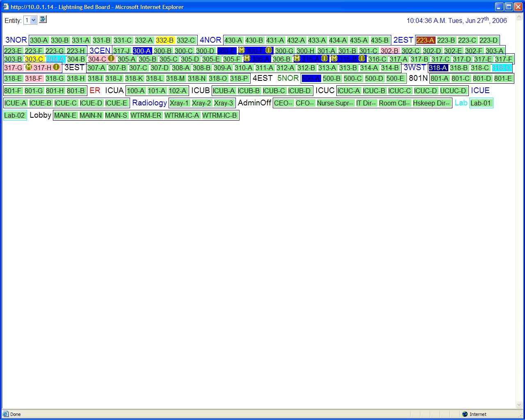Screen dimensions: 525x420
Task: Open the 5NOR unit label
Action: pyautogui.click(x=288, y=78)
